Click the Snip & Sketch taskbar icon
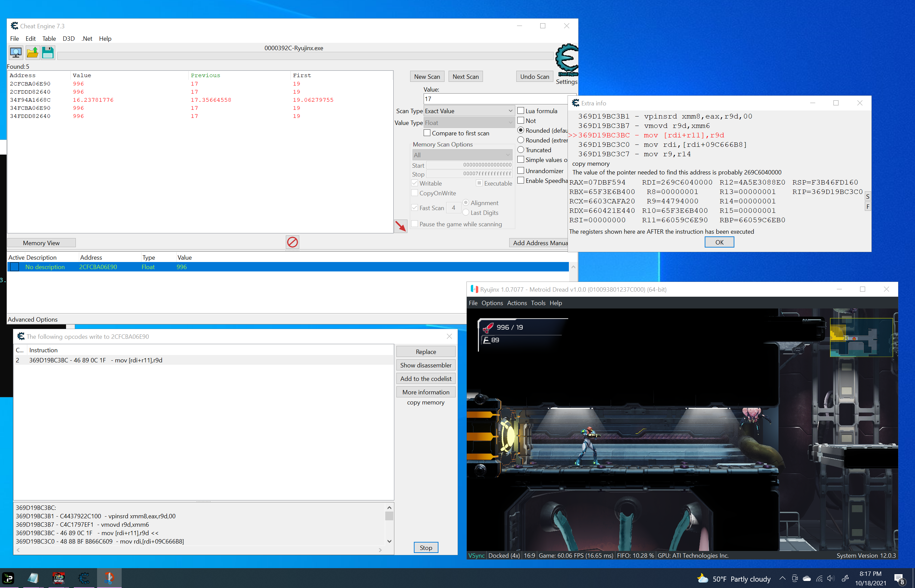 click(x=109, y=578)
